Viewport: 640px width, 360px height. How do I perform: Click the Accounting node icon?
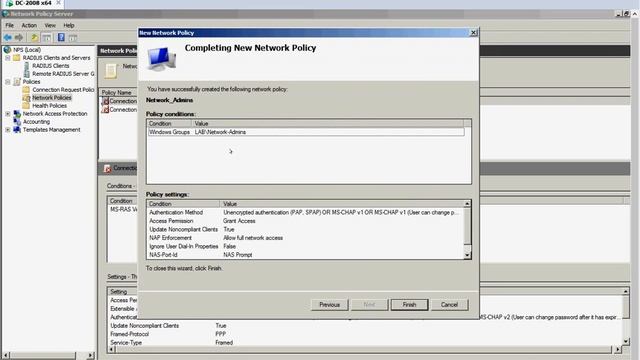point(17,122)
